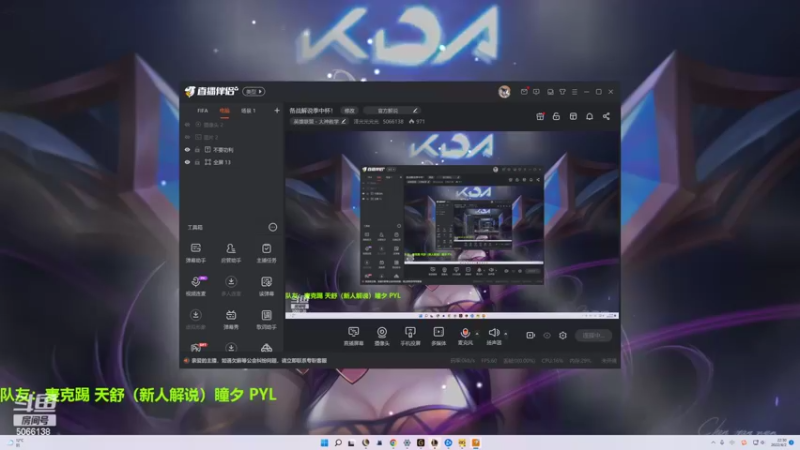The height and width of the screenshot is (450, 800).
Task: Open the skin shirt icon in title bar
Action: click(x=562, y=92)
